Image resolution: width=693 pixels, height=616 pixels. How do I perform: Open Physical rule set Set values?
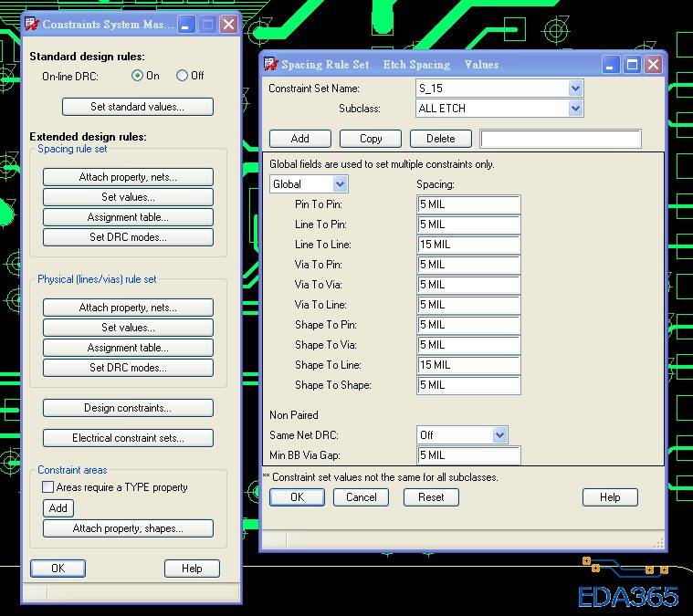(x=128, y=328)
